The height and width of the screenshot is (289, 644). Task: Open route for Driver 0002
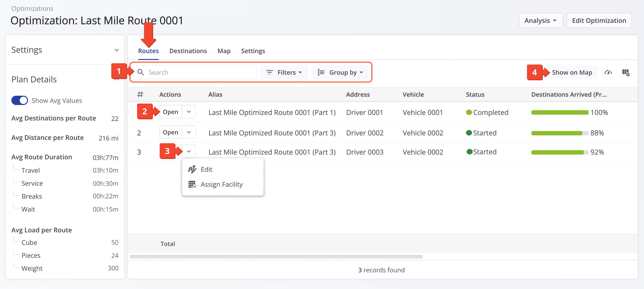[x=170, y=132]
